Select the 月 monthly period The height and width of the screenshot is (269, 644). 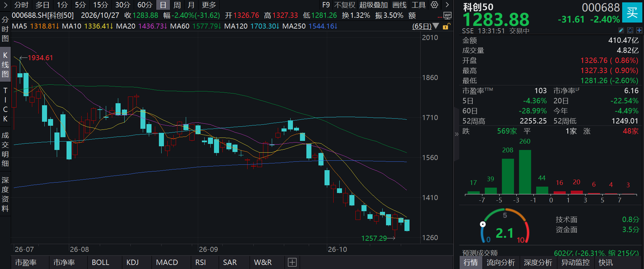[191, 5]
